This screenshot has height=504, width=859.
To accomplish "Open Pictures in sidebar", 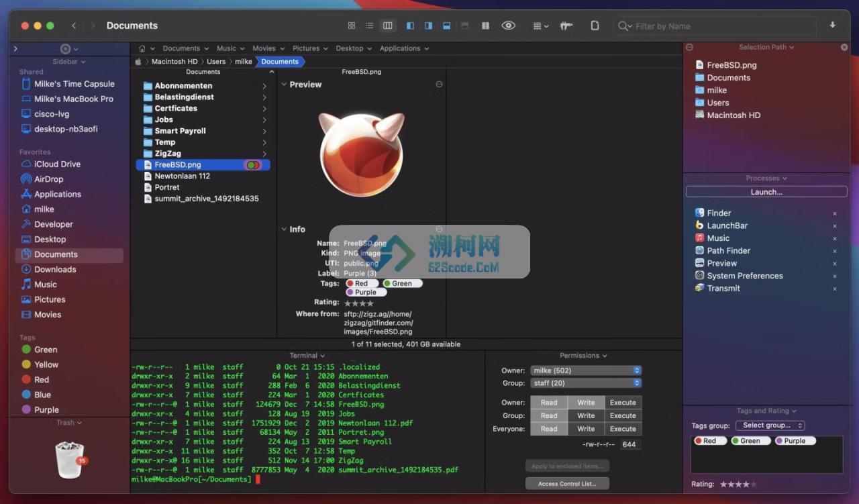I will [44, 299].
